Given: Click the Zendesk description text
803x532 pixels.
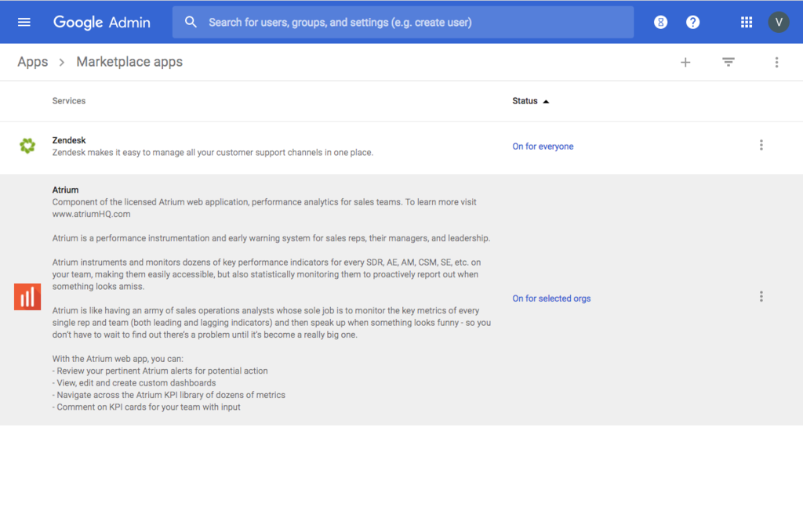Looking at the screenshot, I should pyautogui.click(x=213, y=153).
